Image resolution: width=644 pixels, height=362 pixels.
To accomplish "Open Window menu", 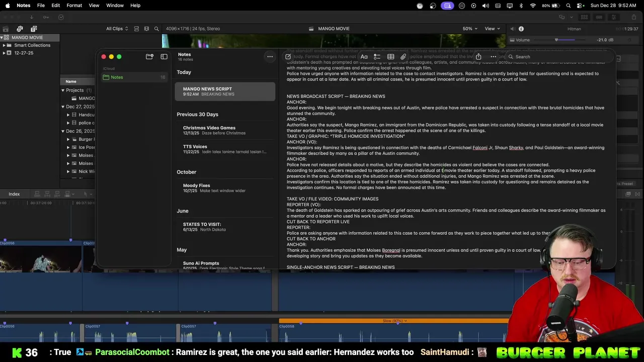I will 115,6.
